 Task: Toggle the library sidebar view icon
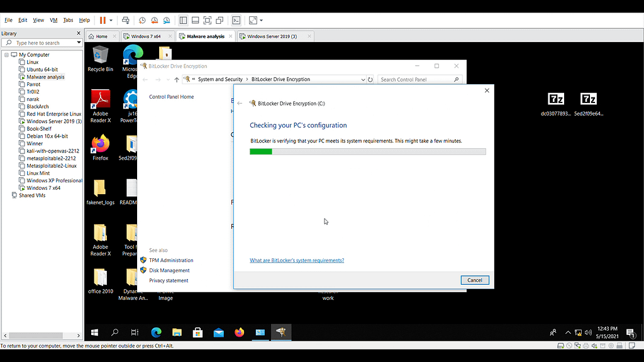pos(183,20)
